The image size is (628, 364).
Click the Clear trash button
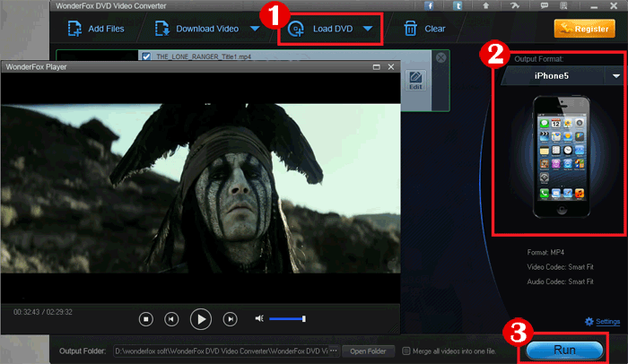424,29
